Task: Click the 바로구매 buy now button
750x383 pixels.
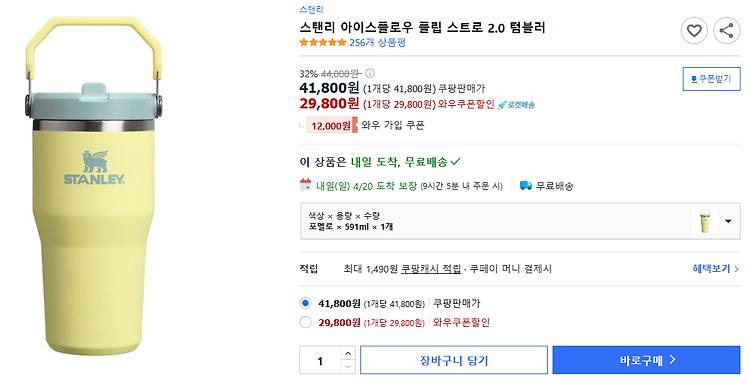Action: (646, 360)
